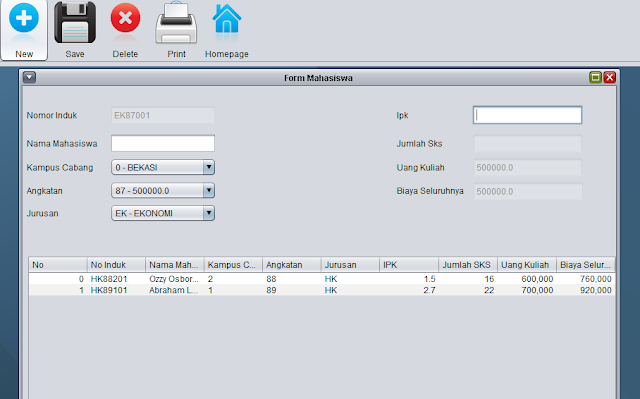Click the disabled Jumlah Sks field
Viewport: 640px width, 399px height.
click(527, 144)
